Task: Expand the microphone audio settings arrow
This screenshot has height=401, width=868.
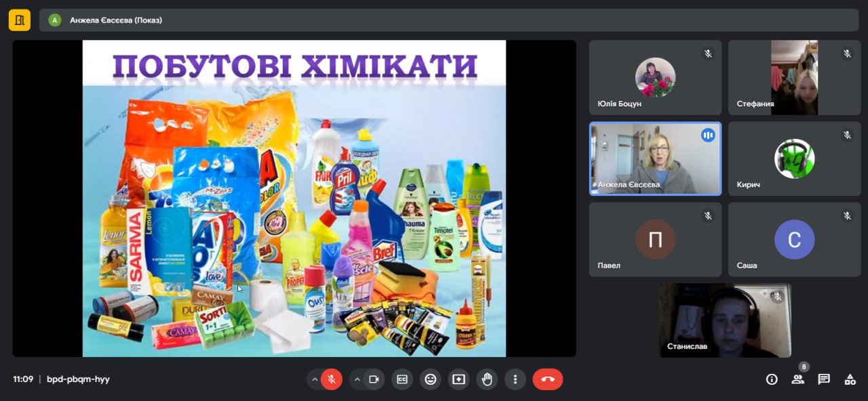Action: (315, 379)
